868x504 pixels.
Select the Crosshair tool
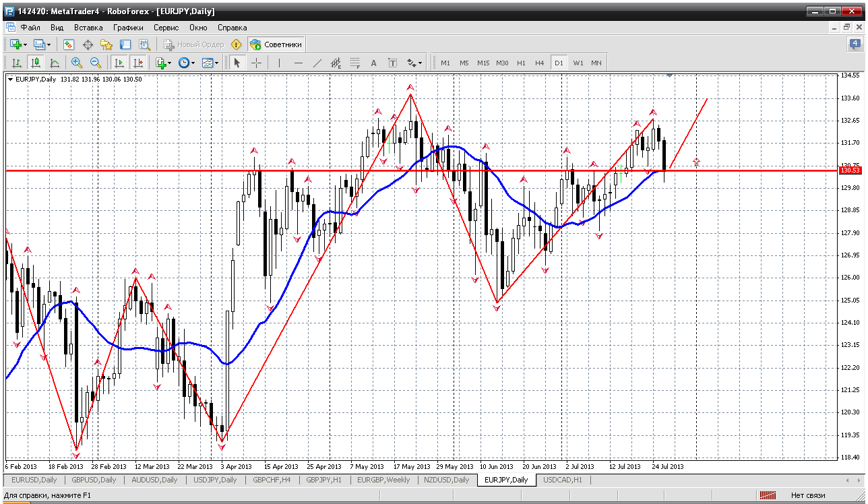point(257,63)
